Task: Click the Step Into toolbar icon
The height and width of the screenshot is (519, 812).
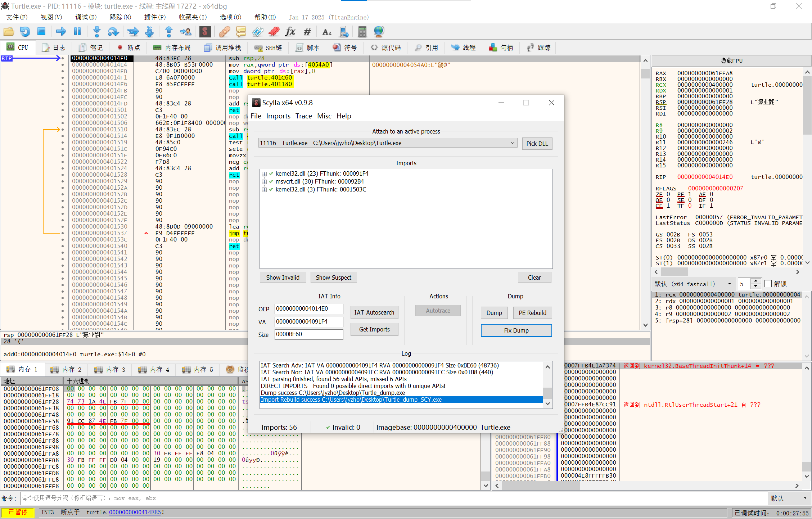Action: [96, 32]
